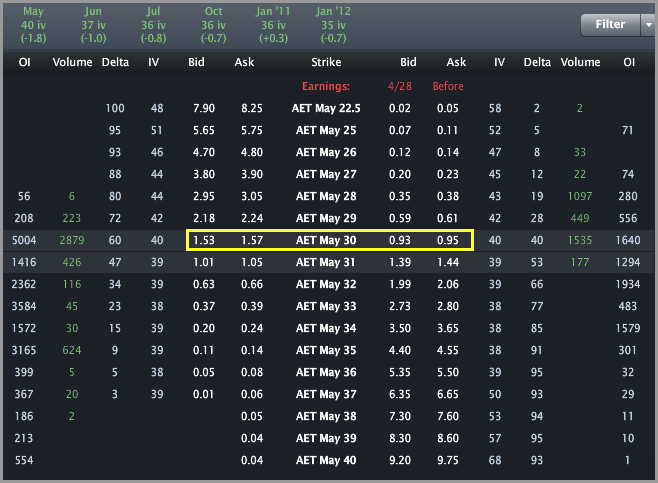
Task: Click call OI 3584 on May 33 row
Action: 24,306
